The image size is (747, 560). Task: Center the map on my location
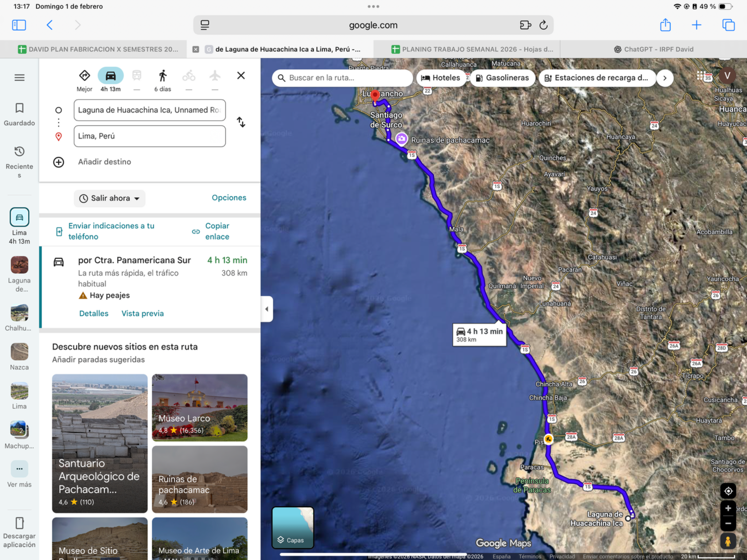point(728,491)
